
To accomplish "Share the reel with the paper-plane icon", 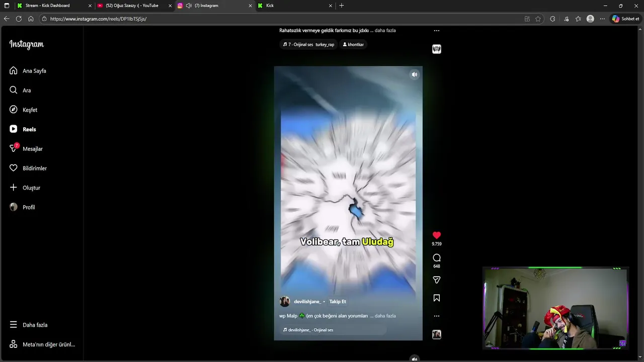I will [x=437, y=280].
